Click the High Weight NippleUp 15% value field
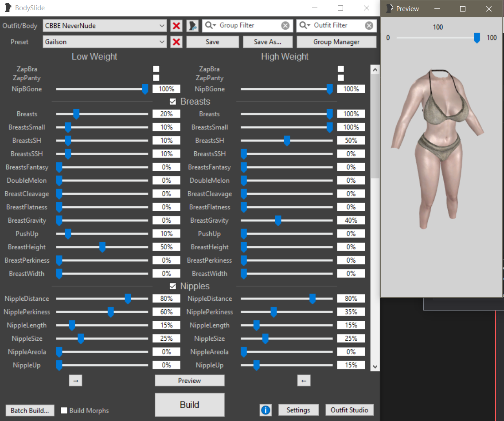This screenshot has width=504, height=421. tap(351, 365)
